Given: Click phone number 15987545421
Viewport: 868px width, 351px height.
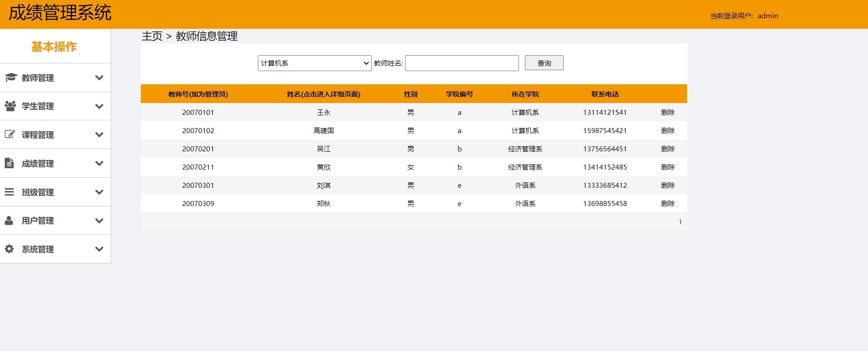Looking at the screenshot, I should [x=605, y=130].
